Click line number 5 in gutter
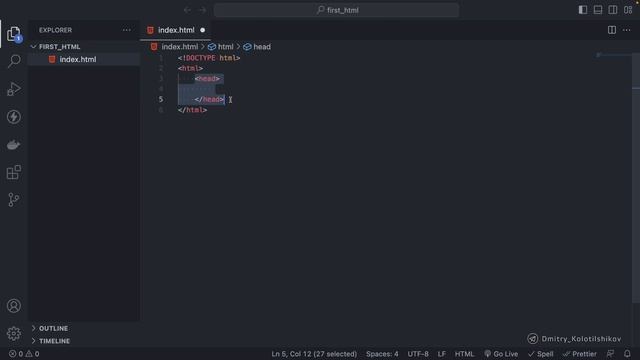The width and height of the screenshot is (640, 360). pyautogui.click(x=161, y=99)
